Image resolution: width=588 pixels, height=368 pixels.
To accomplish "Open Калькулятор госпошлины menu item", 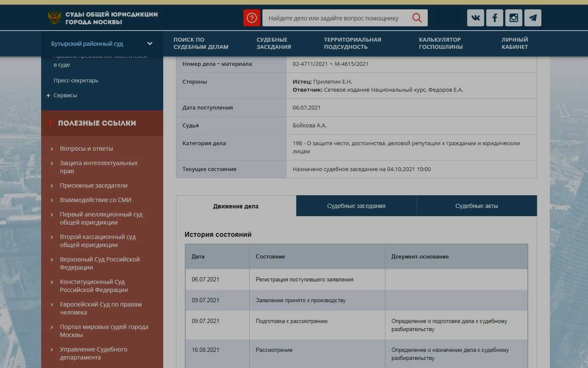I will (440, 43).
